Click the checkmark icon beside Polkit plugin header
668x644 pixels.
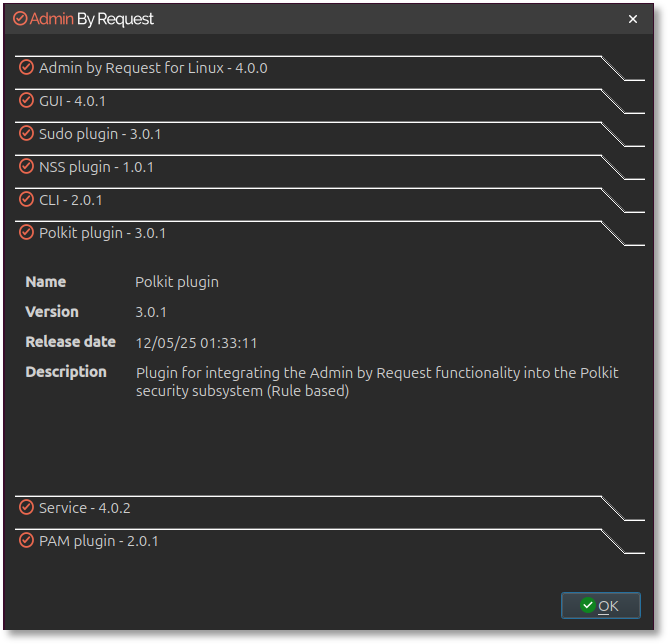[26, 233]
